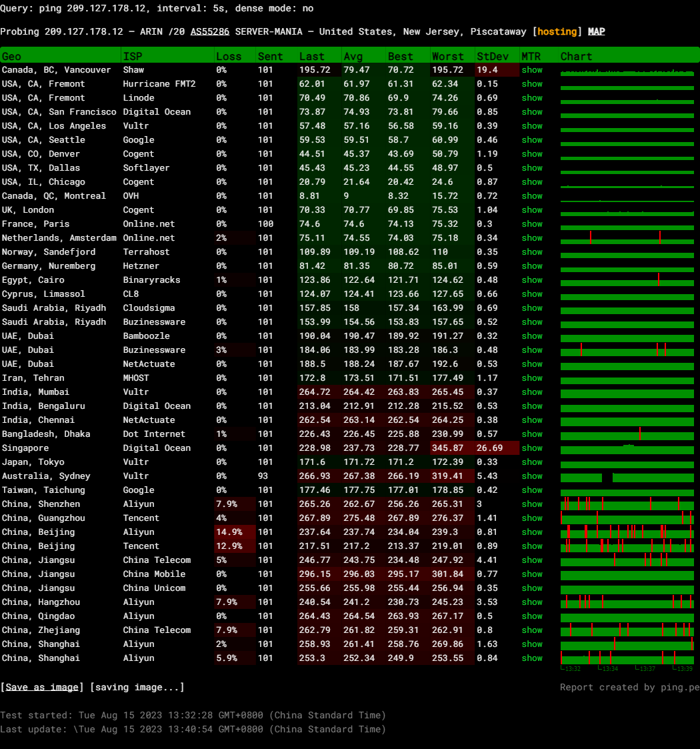The width and height of the screenshot is (700, 749).
Task: Click the orange "hosting" tag
Action: tap(557, 31)
